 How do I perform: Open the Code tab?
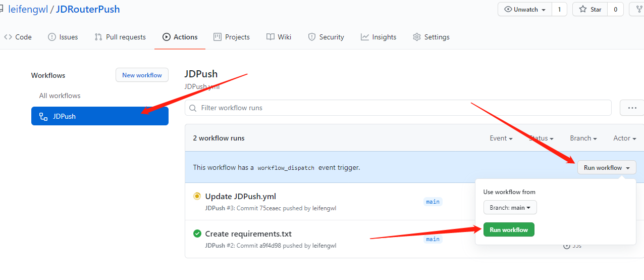(18, 37)
